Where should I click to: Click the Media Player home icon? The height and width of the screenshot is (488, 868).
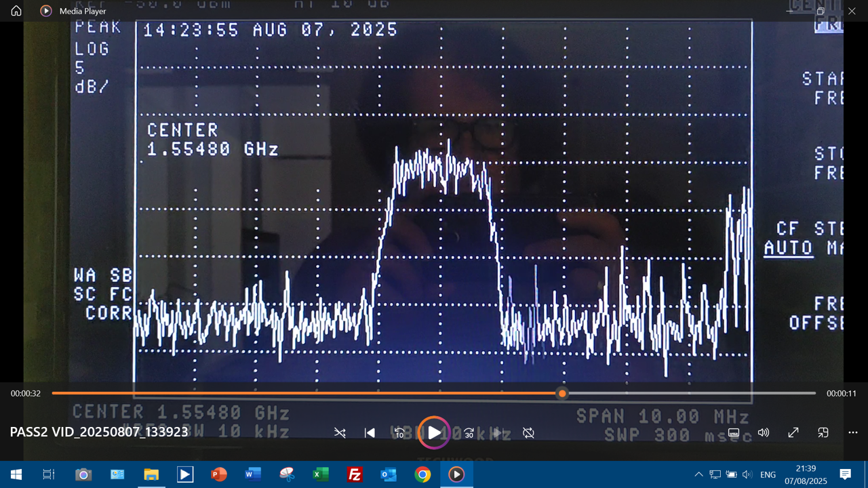click(x=16, y=11)
